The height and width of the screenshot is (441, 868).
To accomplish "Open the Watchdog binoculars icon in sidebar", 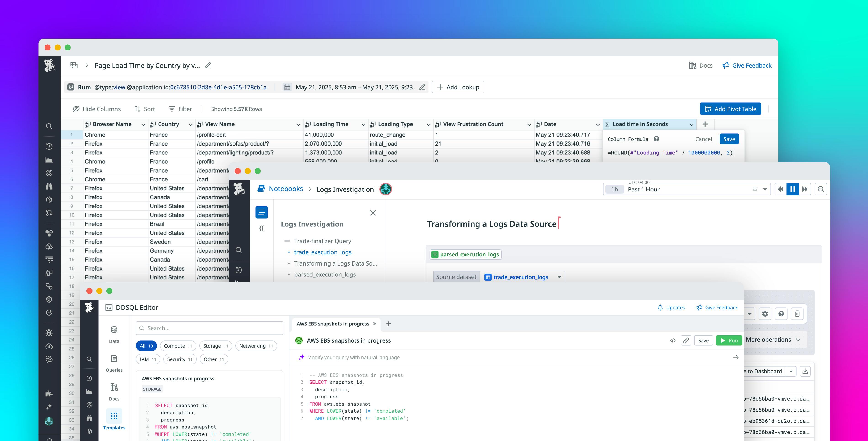I will [49, 186].
